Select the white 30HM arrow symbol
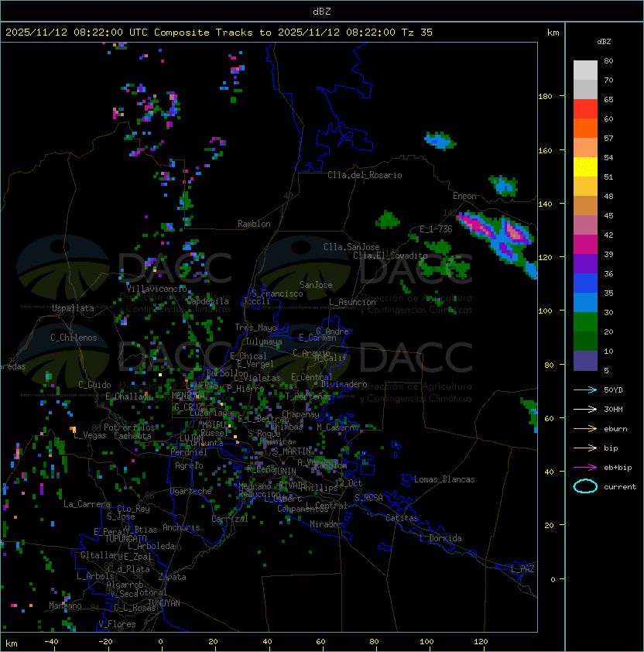Viewport: 644px width, 652px height. [585, 410]
